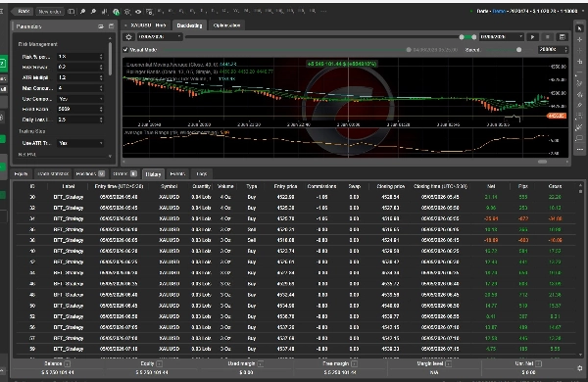588x382 pixels.
Task: Select the cursor pointer drawing tool
Action: [579, 28]
